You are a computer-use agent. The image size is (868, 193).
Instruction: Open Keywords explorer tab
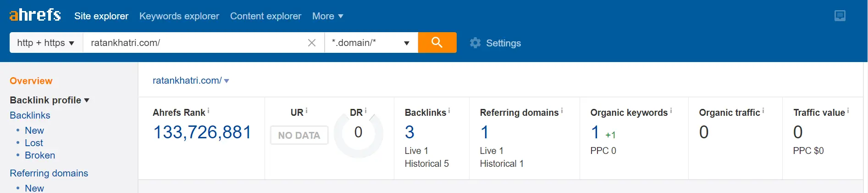[x=179, y=16]
